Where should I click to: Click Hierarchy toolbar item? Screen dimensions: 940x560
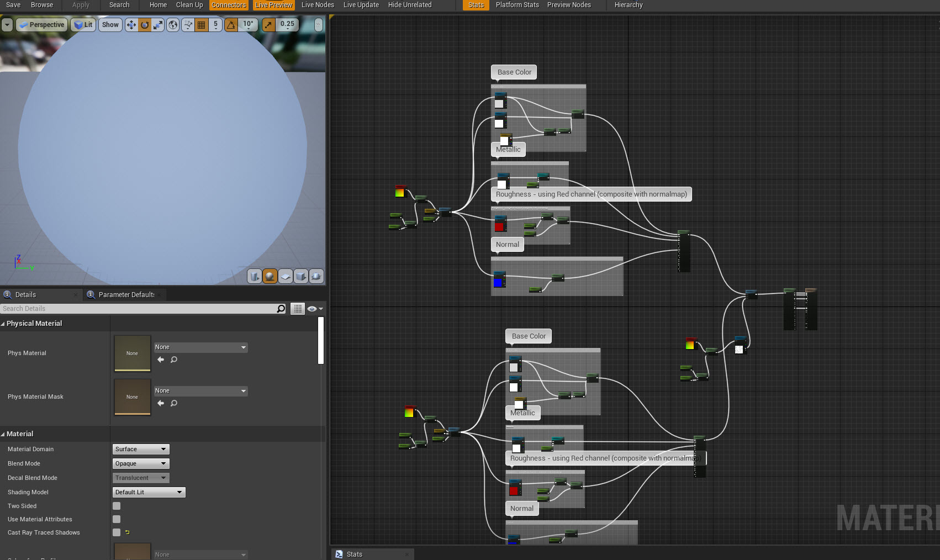[629, 5]
